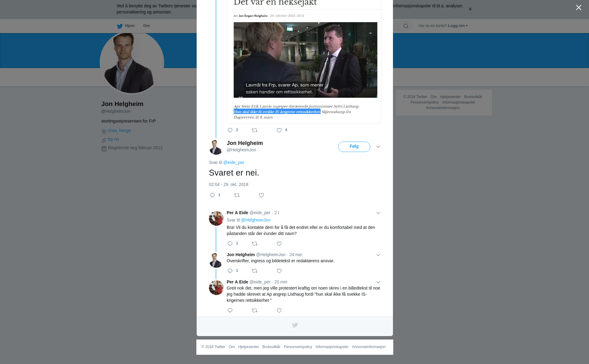Open the 02:04 - 29. okt. 2018 timestamp
This screenshot has width=589, height=364.
pos(229,184)
